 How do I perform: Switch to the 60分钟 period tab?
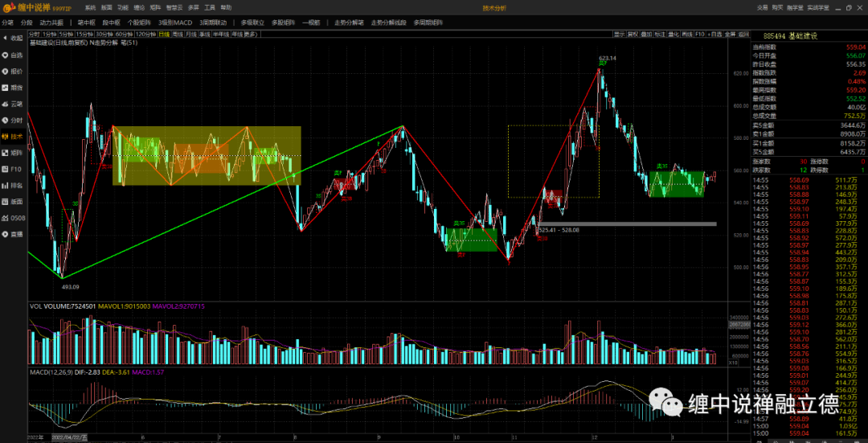pyautogui.click(x=124, y=35)
